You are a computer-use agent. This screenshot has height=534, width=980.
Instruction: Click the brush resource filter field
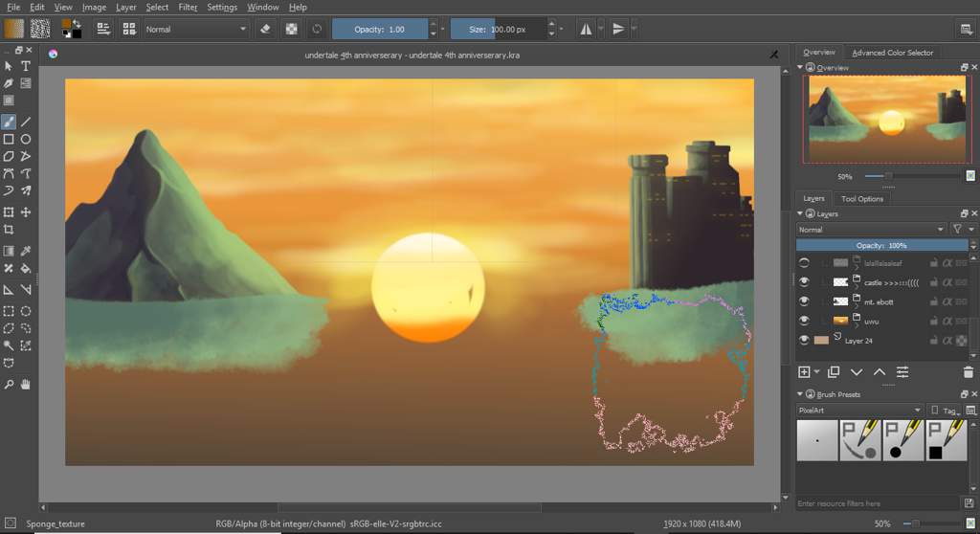[x=877, y=503]
